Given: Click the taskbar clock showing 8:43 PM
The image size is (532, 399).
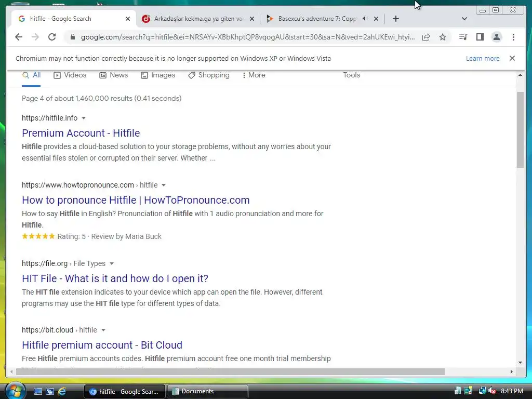Looking at the screenshot, I should (x=512, y=391).
